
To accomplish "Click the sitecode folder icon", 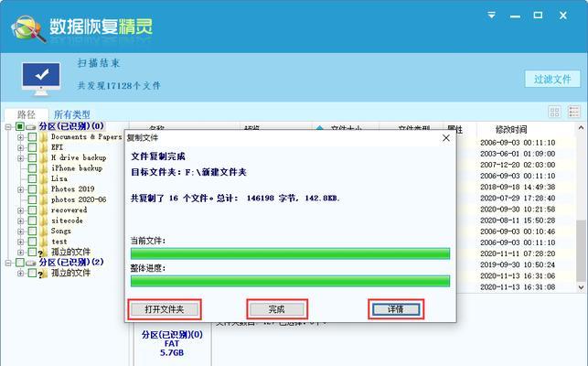I will click(x=44, y=221).
